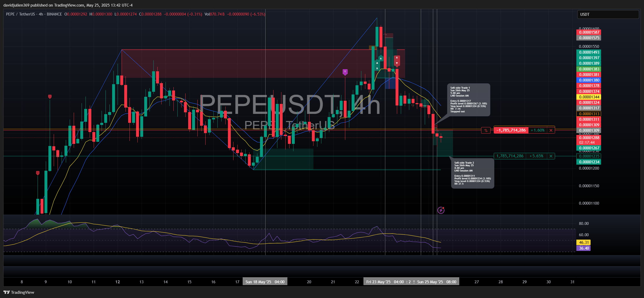The width and height of the screenshot is (644, 298).
Task: Click the +1.60% position profit label
Action: click(x=537, y=130)
